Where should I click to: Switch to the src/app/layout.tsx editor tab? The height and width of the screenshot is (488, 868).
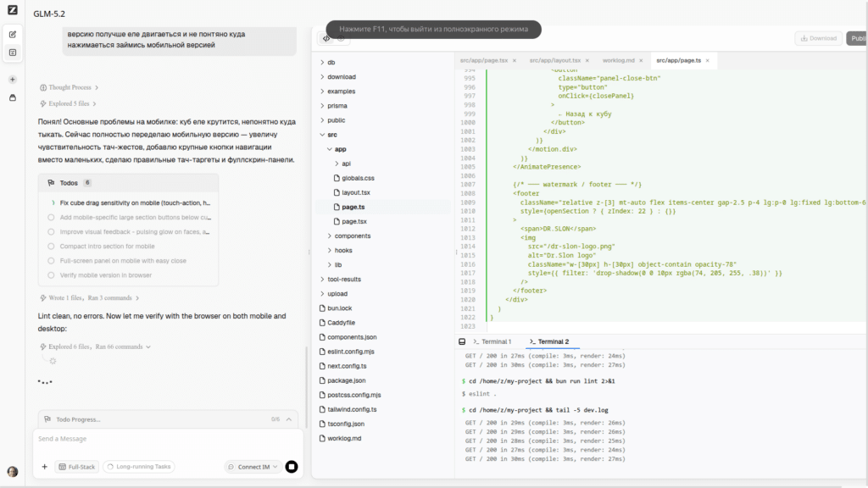coord(555,61)
